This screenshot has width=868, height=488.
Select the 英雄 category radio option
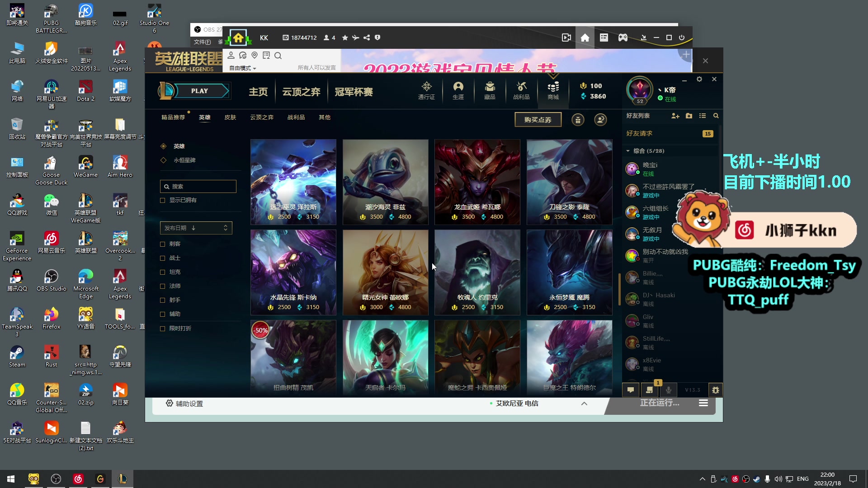pos(164,146)
